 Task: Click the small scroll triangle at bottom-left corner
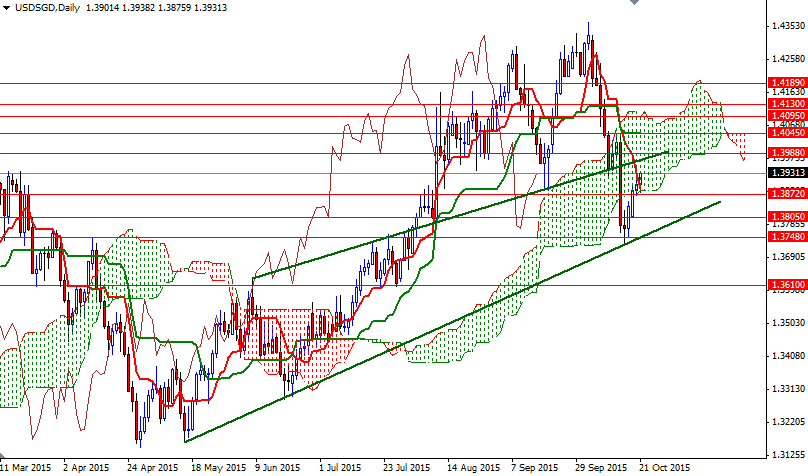(x=4, y=457)
